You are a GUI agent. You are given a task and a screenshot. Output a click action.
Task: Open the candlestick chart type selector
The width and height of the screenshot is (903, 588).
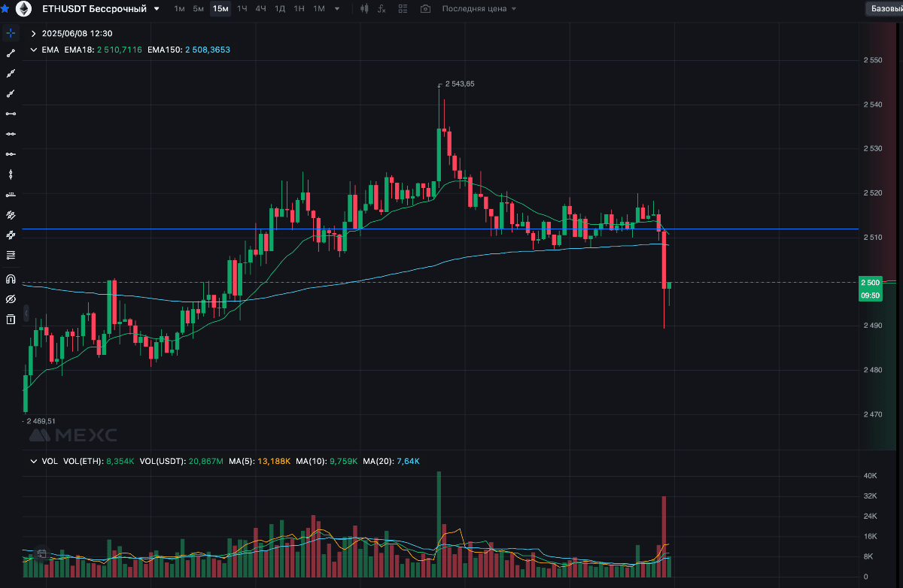click(x=365, y=9)
